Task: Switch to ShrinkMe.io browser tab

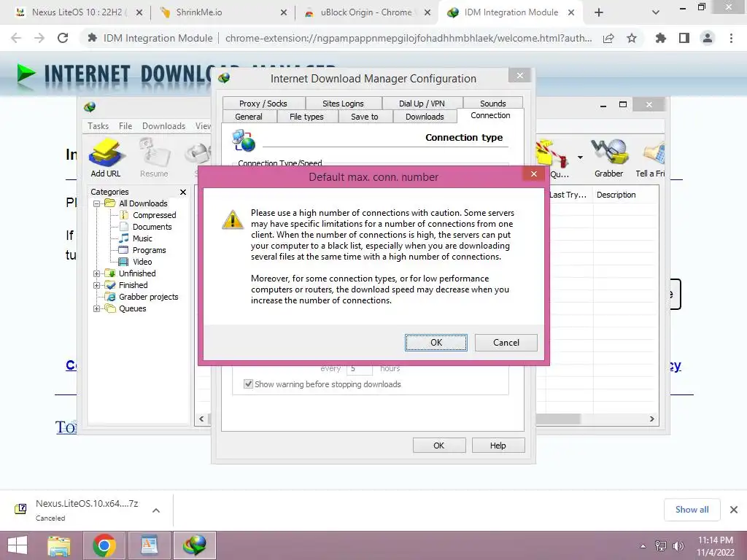Action: coord(222,12)
